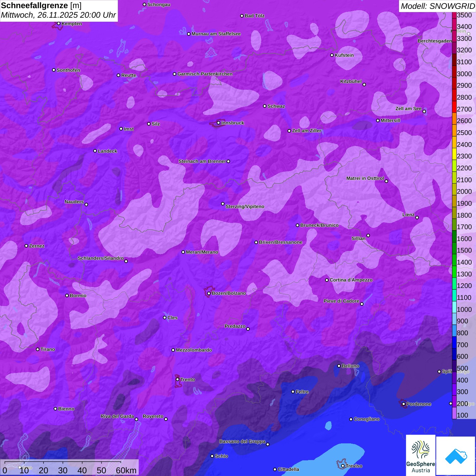Image resolution: width=476 pixels, height=476 pixels.
Task: Click the Zell am See marker dot
Action: pos(424,112)
